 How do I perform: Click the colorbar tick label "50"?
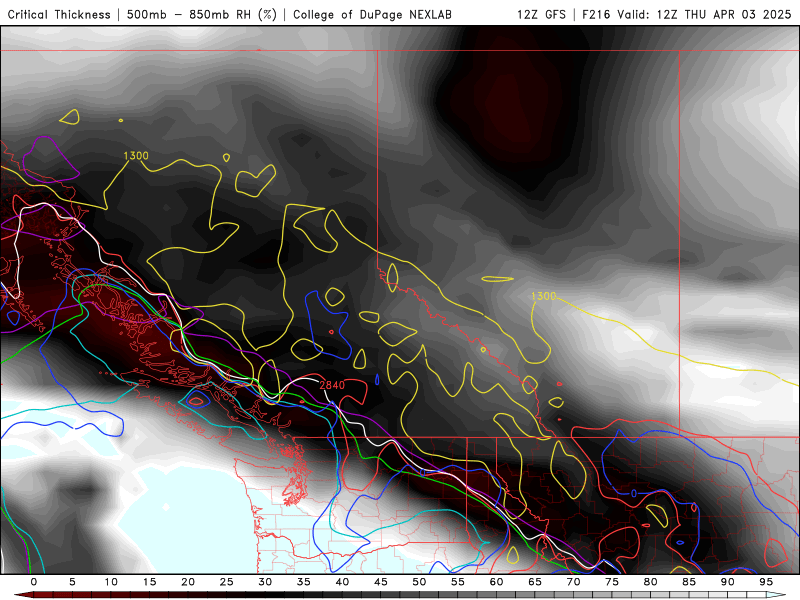419,582
